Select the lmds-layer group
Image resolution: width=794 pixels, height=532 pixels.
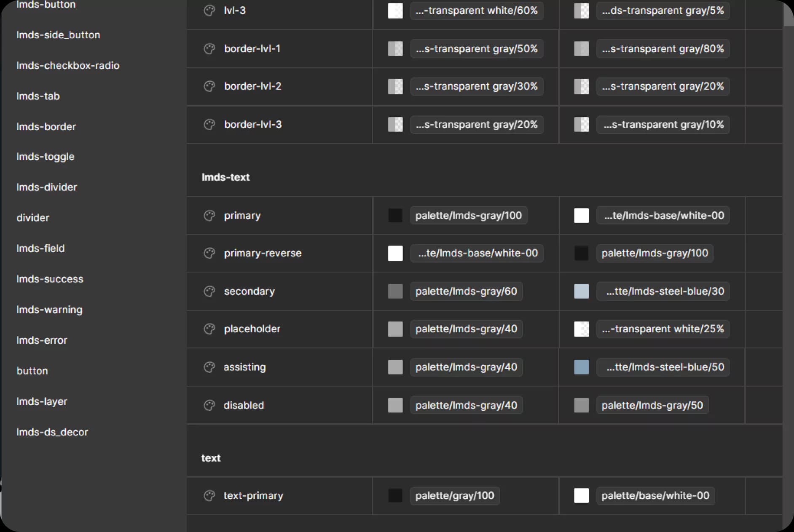pos(42,401)
